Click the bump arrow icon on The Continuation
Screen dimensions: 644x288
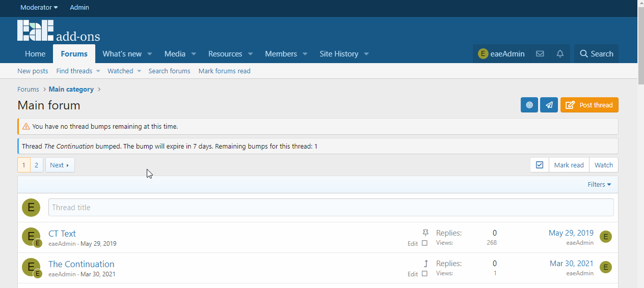(425, 264)
